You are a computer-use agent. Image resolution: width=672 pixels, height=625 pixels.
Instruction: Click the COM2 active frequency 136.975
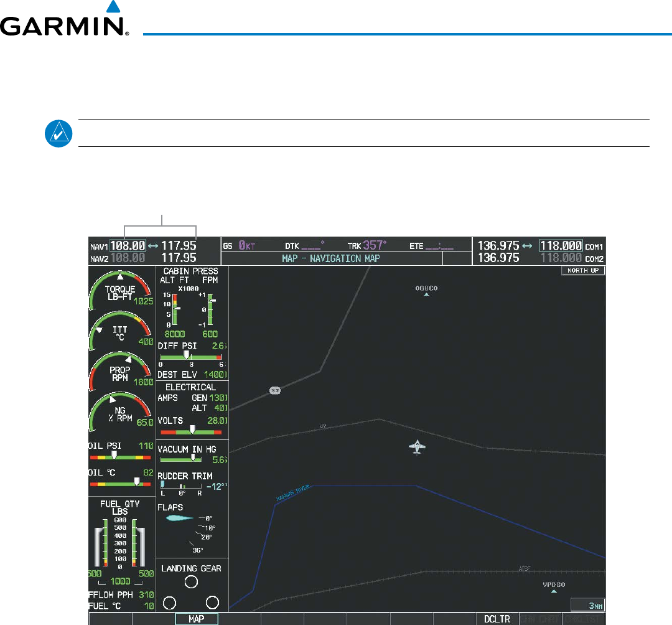[x=498, y=258]
